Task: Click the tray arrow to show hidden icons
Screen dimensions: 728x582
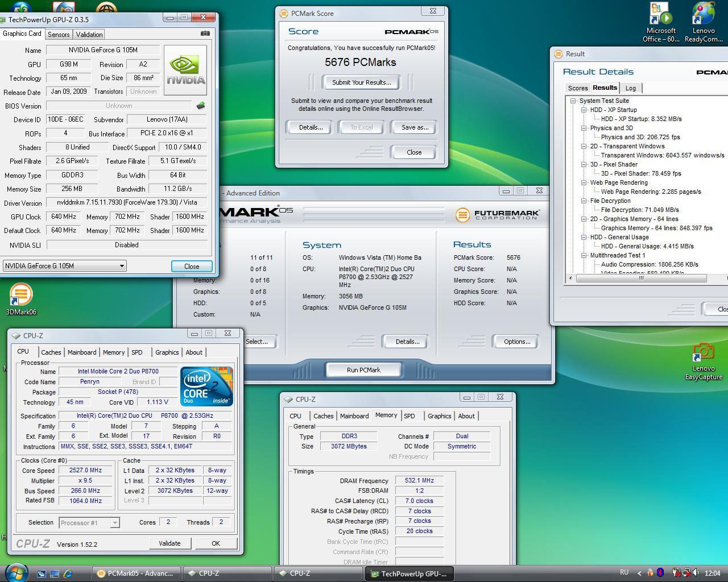Action: [x=639, y=573]
